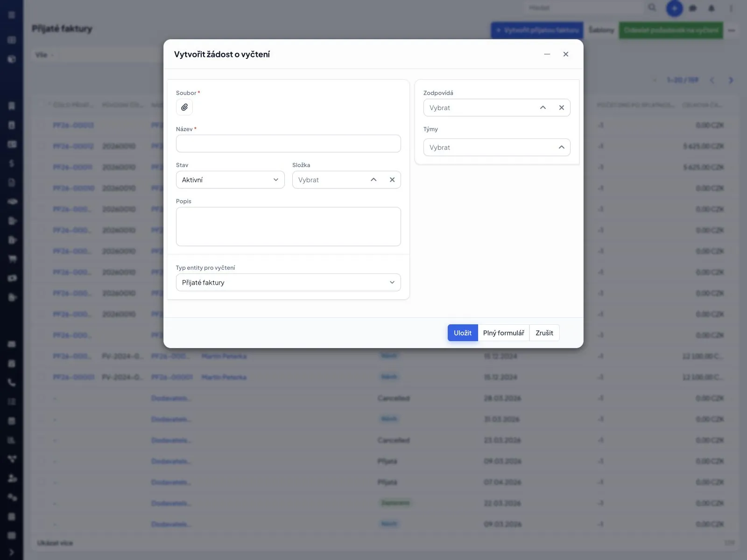
Task: Click the blue plus button in the top bar
Action: [674, 8]
